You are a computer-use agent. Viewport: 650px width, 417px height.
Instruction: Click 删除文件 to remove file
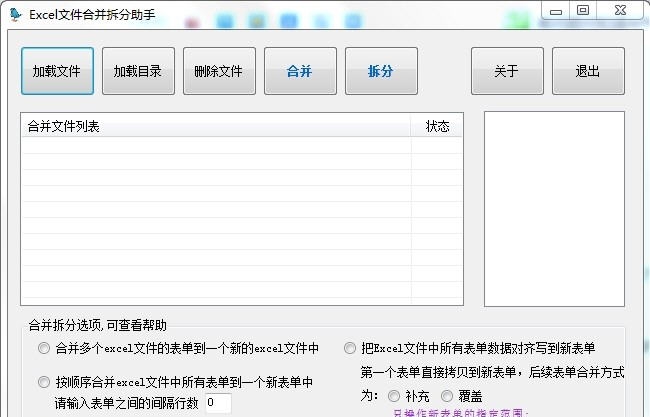click(219, 71)
